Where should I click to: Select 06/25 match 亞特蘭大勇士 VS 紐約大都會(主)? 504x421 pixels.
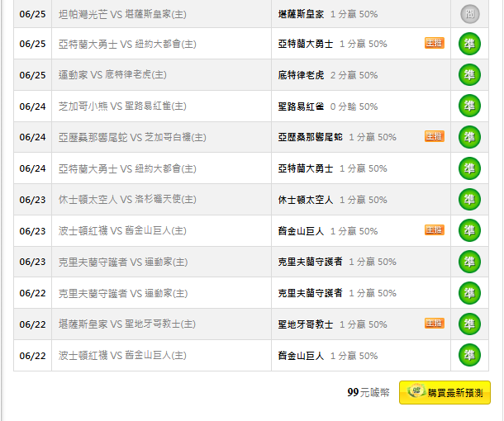coord(127,44)
